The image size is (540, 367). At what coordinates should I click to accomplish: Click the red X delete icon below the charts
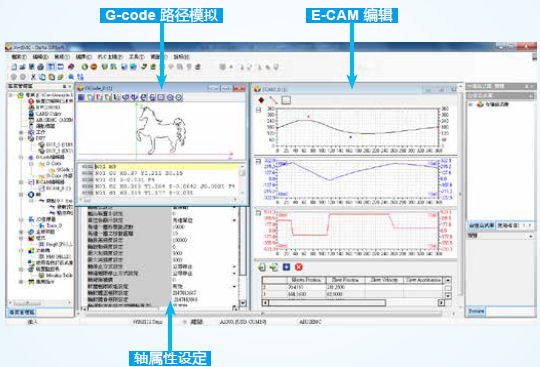(x=299, y=267)
